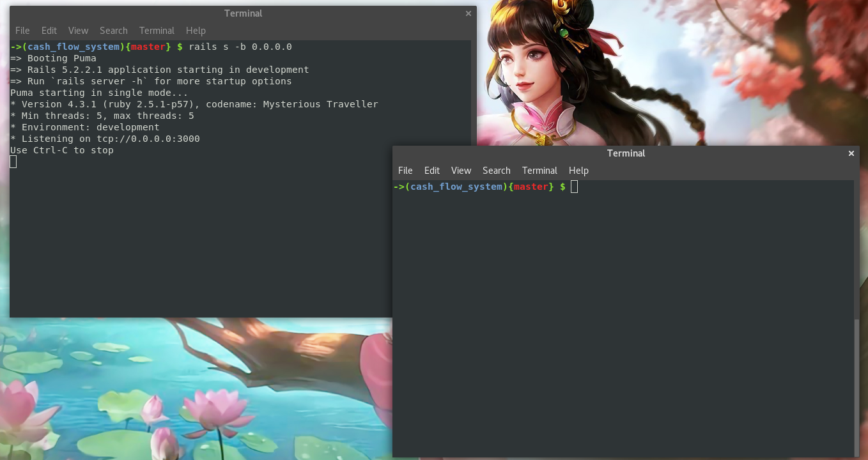The image size is (868, 460).
Task: Click the cursor block in the empty-prompt terminal
Action: [574, 187]
